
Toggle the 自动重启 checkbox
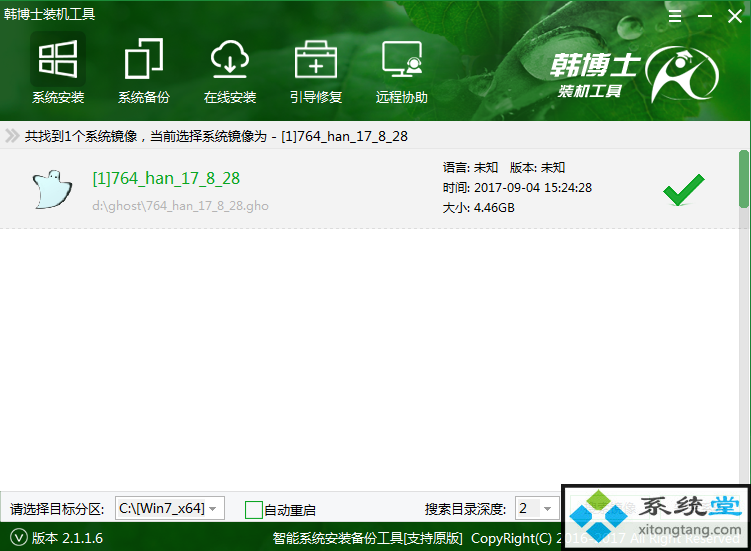click(253, 510)
